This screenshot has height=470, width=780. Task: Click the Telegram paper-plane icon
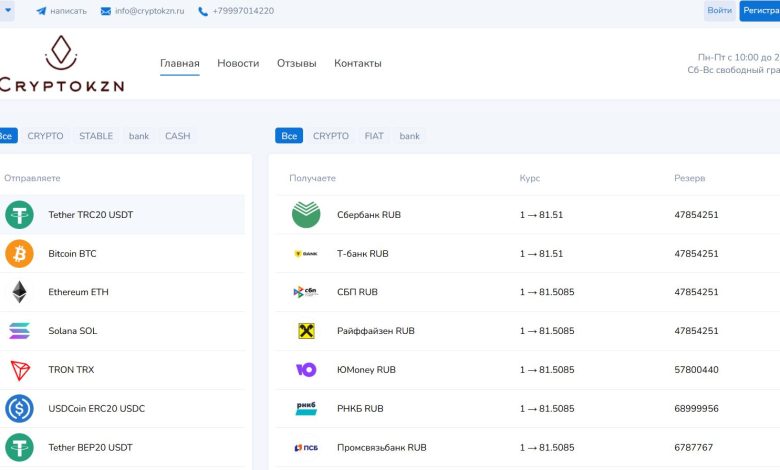tap(41, 11)
